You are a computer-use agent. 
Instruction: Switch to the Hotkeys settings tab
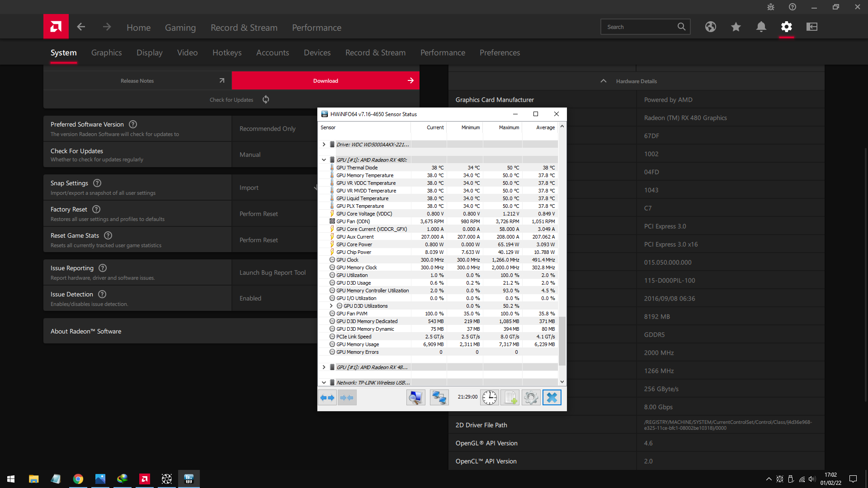tap(227, 52)
